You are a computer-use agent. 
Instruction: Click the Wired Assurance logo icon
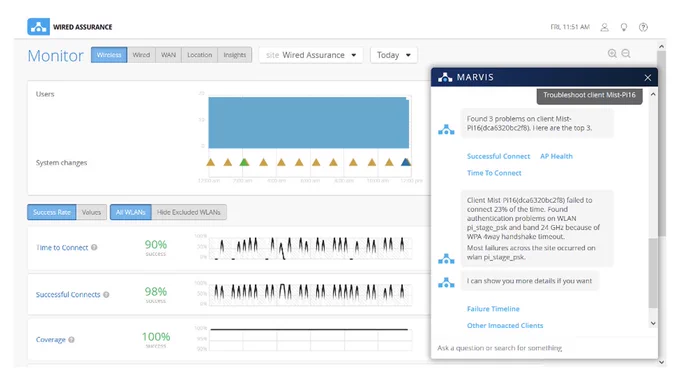point(38,26)
